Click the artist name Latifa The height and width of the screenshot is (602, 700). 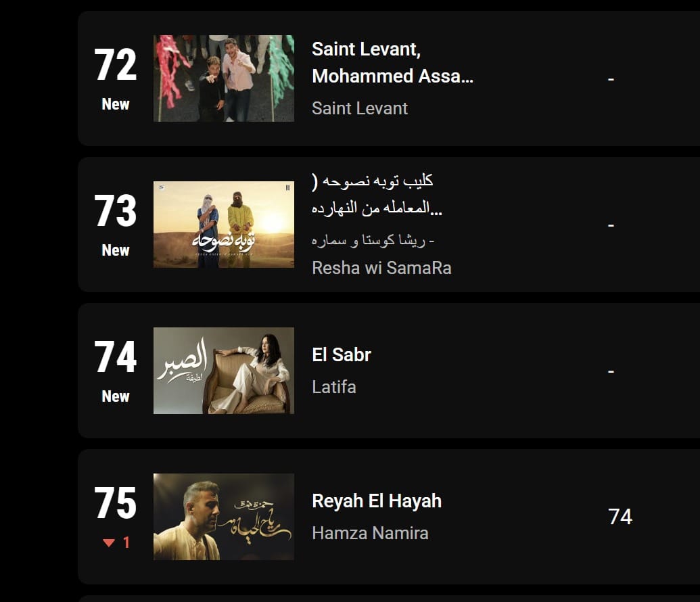pos(334,387)
